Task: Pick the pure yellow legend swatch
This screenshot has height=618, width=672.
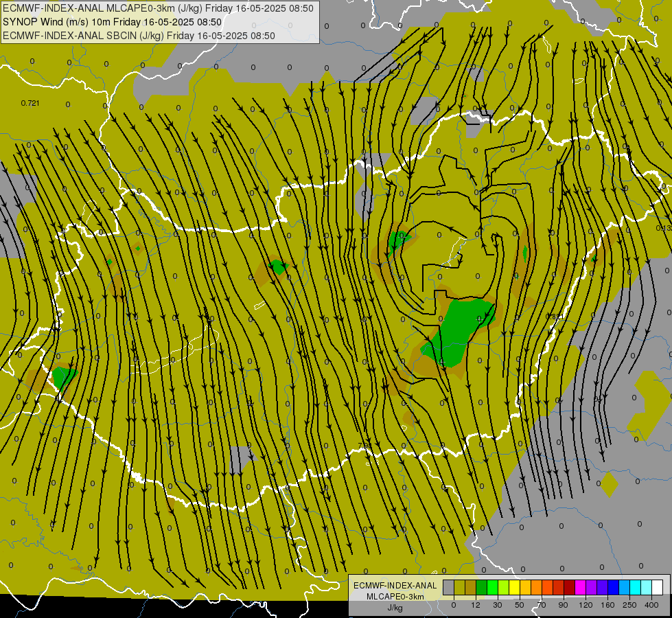Action: [515, 588]
